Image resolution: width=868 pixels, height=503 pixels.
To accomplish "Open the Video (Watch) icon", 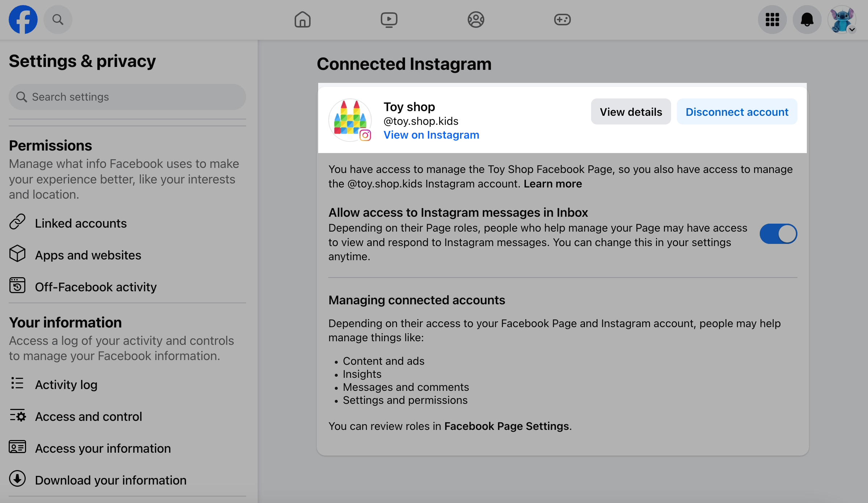I will pos(389,20).
